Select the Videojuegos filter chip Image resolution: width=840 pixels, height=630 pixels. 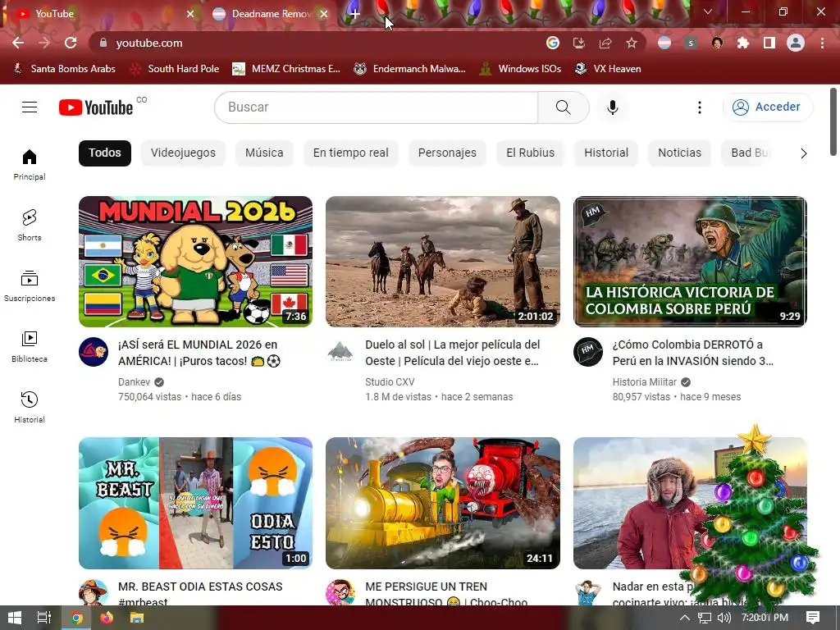[x=183, y=153]
